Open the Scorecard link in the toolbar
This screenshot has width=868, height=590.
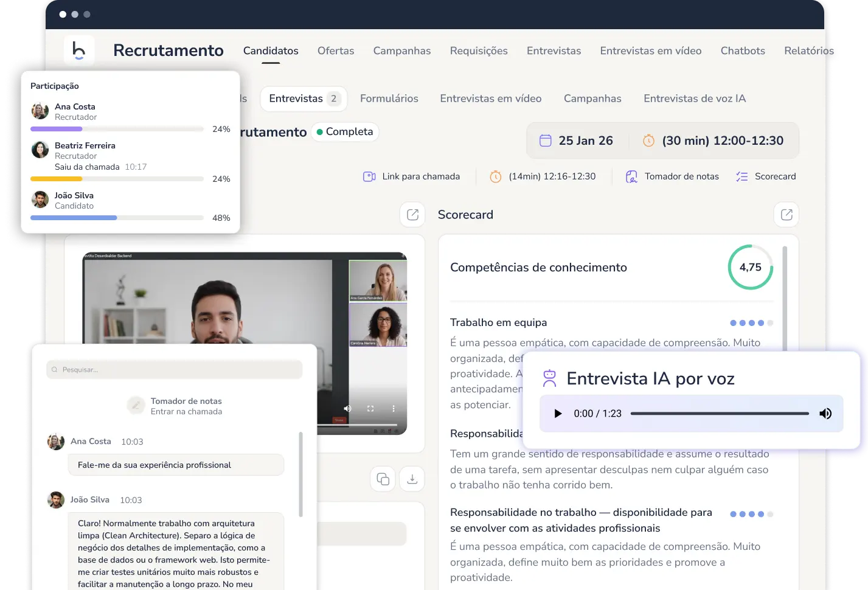775,176
